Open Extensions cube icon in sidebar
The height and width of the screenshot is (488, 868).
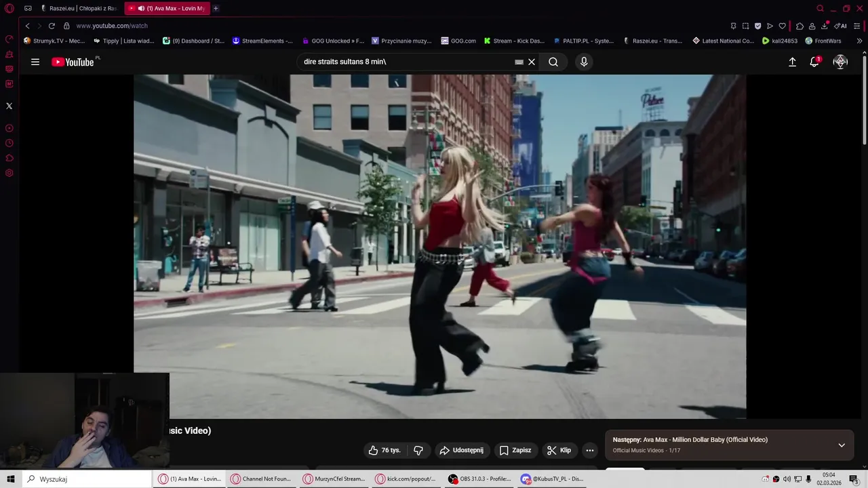pos(9,158)
